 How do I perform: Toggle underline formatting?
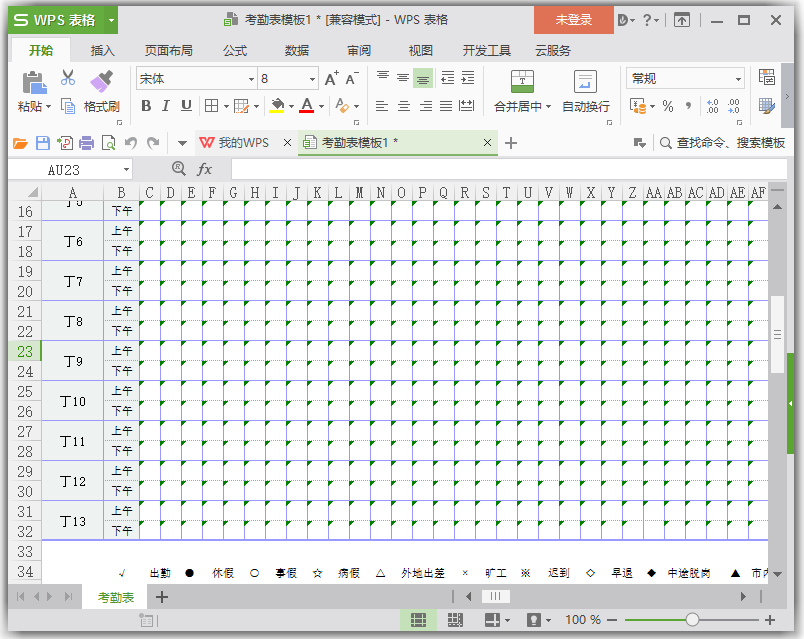pyautogui.click(x=185, y=105)
